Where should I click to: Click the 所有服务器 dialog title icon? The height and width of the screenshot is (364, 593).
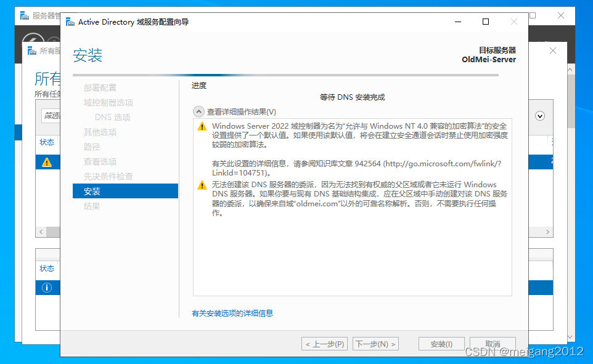[x=32, y=51]
